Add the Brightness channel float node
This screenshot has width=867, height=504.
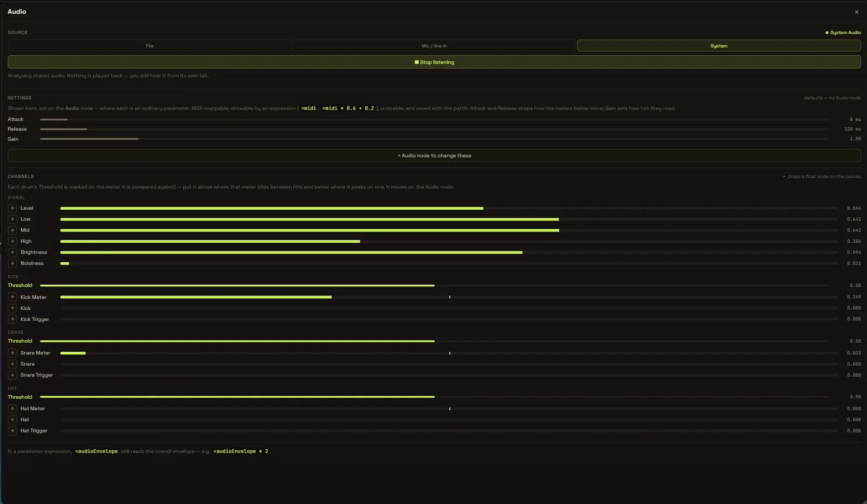tap(12, 253)
